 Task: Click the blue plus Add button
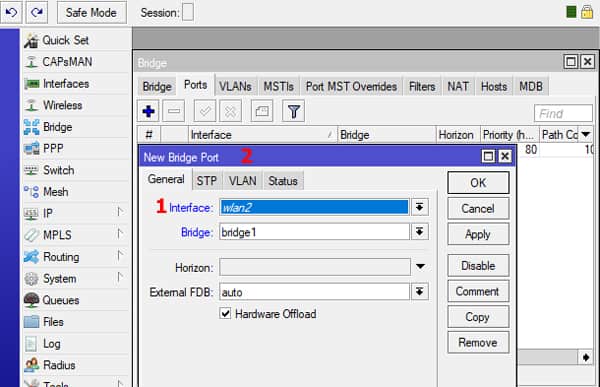[x=148, y=111]
